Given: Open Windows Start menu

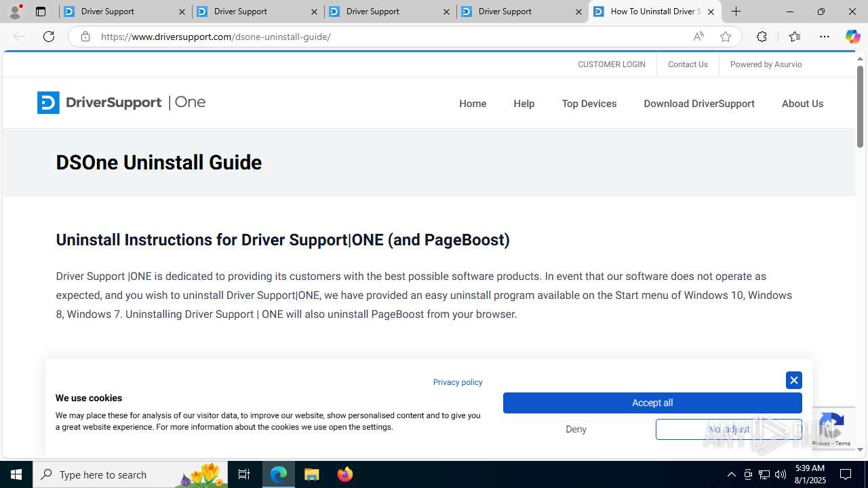Looking at the screenshot, I should [16, 474].
